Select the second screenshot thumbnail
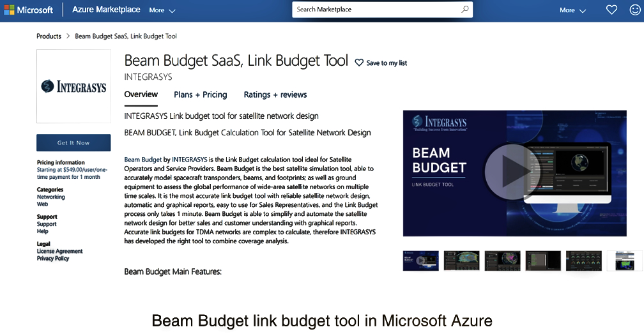 462,261
